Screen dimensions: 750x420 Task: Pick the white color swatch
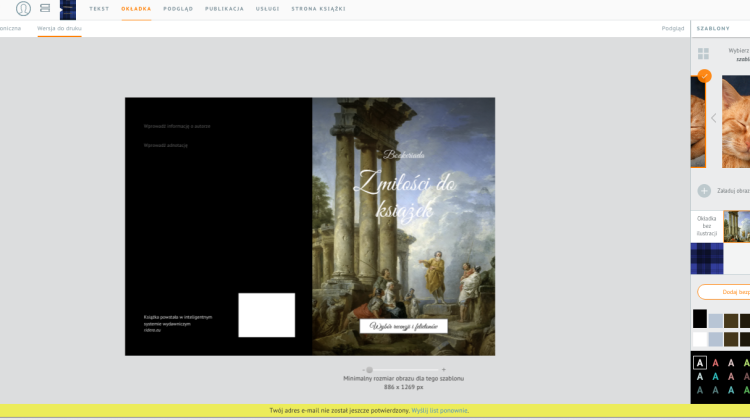pyautogui.click(x=700, y=339)
